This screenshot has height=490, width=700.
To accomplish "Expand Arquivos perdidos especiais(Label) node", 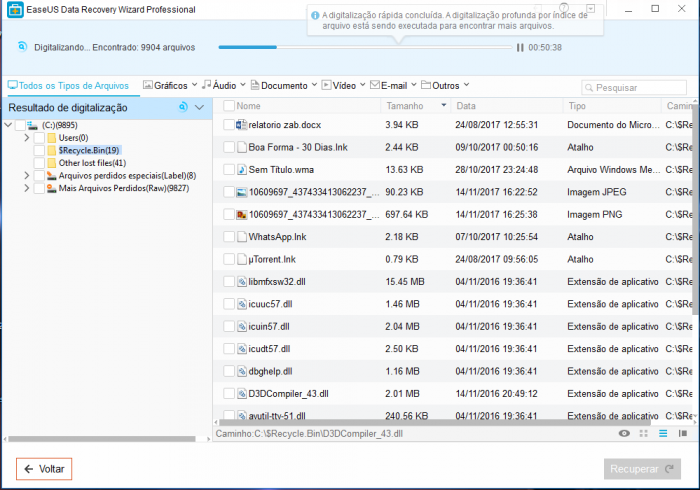I will [27, 175].
